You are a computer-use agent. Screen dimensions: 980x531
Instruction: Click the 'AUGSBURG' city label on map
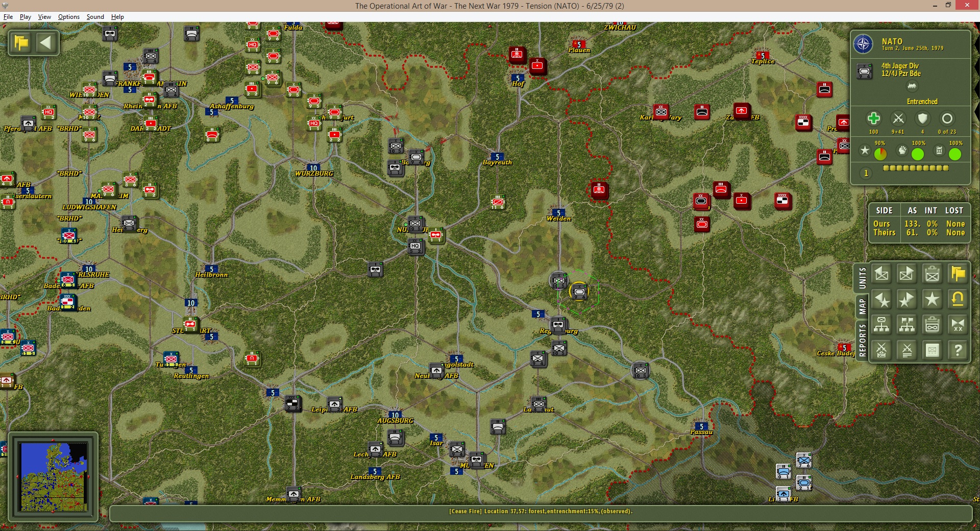(x=396, y=421)
